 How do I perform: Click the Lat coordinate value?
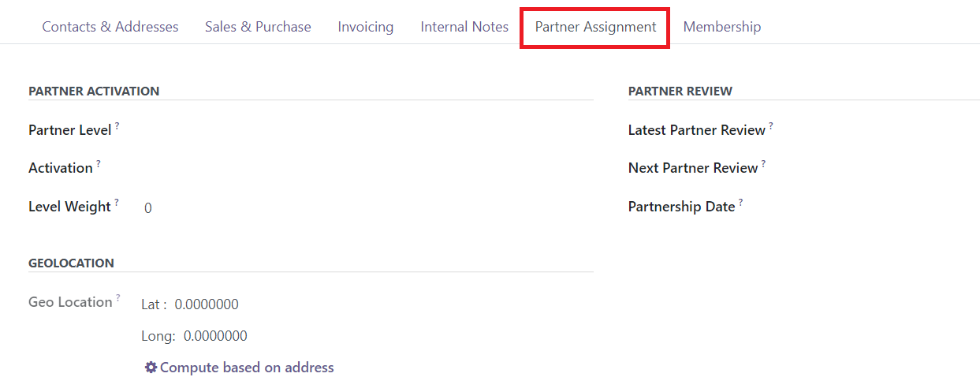tap(207, 304)
